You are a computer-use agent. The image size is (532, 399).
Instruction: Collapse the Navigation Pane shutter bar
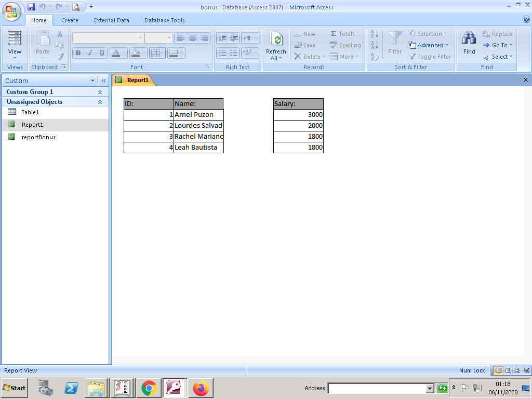tap(103, 81)
